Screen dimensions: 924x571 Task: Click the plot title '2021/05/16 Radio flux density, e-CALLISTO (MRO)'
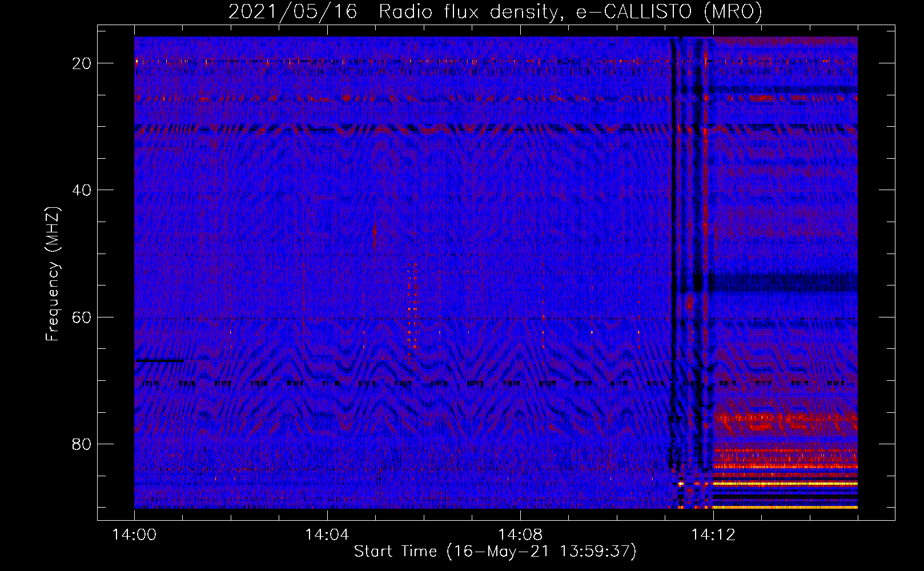[495, 11]
